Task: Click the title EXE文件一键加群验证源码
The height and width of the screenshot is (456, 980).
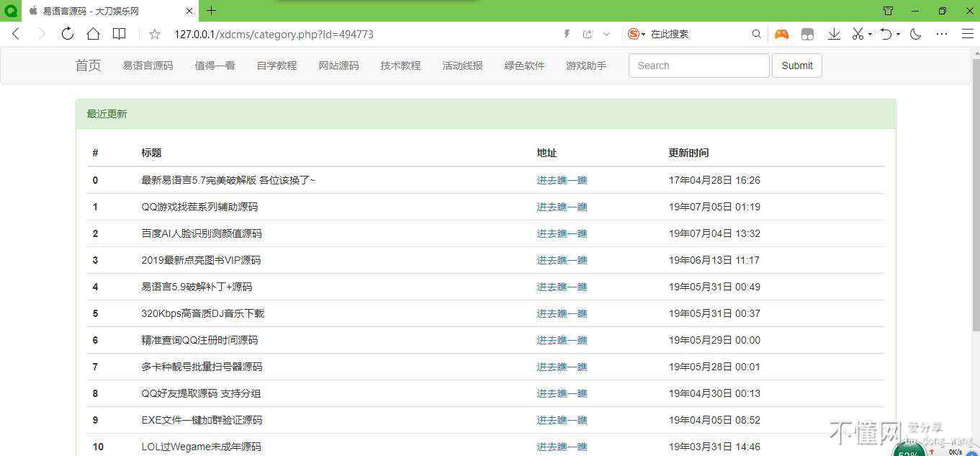Action: point(202,420)
